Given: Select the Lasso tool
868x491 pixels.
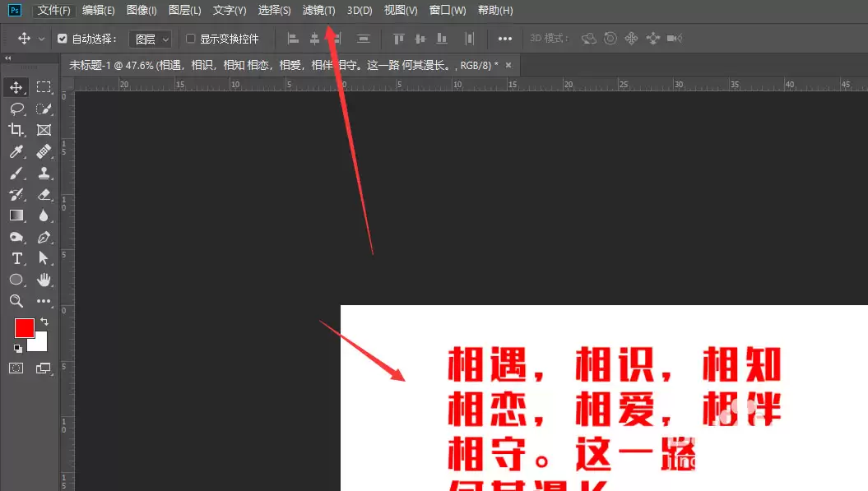Looking at the screenshot, I should coord(16,109).
